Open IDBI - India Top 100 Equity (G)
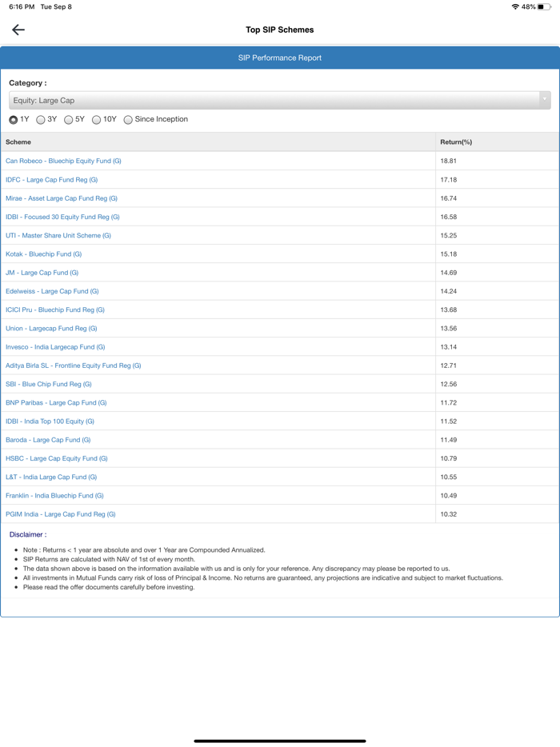The image size is (560, 747). point(50,421)
